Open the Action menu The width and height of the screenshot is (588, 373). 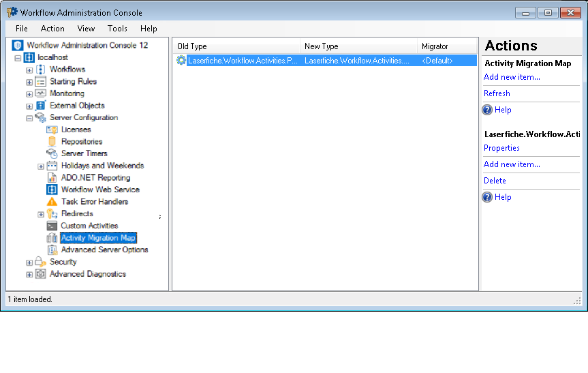coord(52,29)
